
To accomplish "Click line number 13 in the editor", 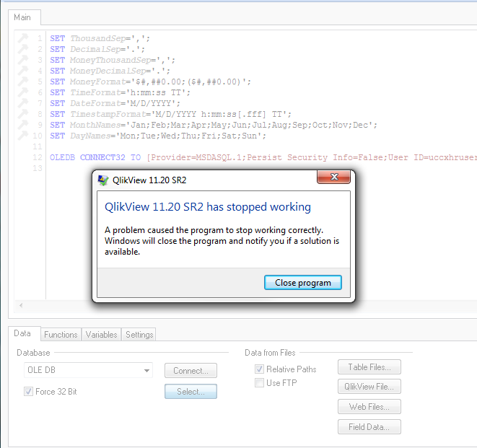I will (x=38, y=168).
